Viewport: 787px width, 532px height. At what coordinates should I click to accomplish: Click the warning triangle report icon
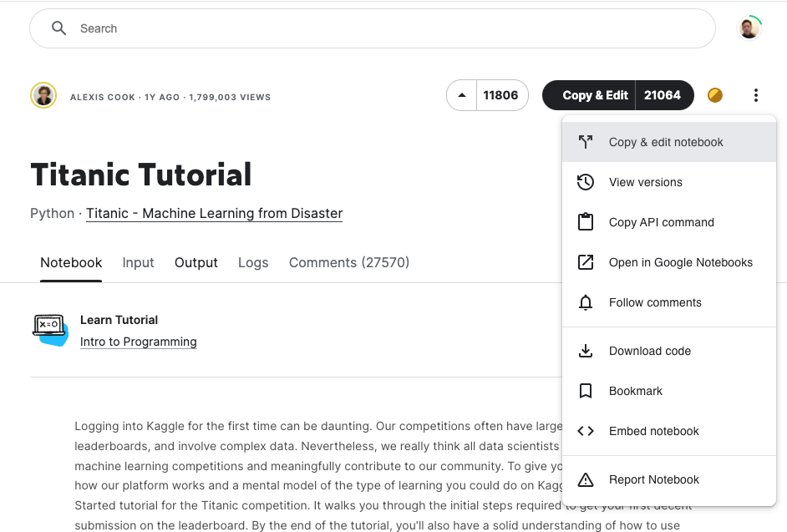(x=585, y=480)
